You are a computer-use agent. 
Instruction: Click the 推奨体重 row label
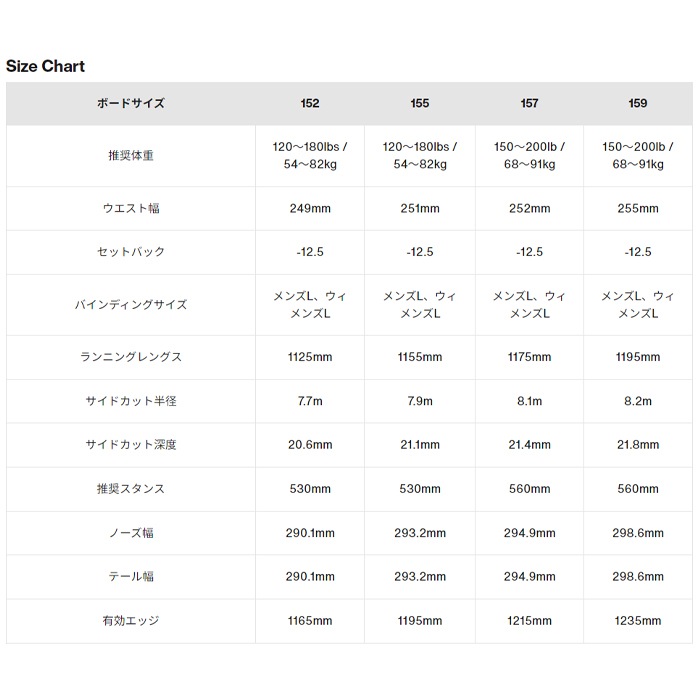pos(131,156)
